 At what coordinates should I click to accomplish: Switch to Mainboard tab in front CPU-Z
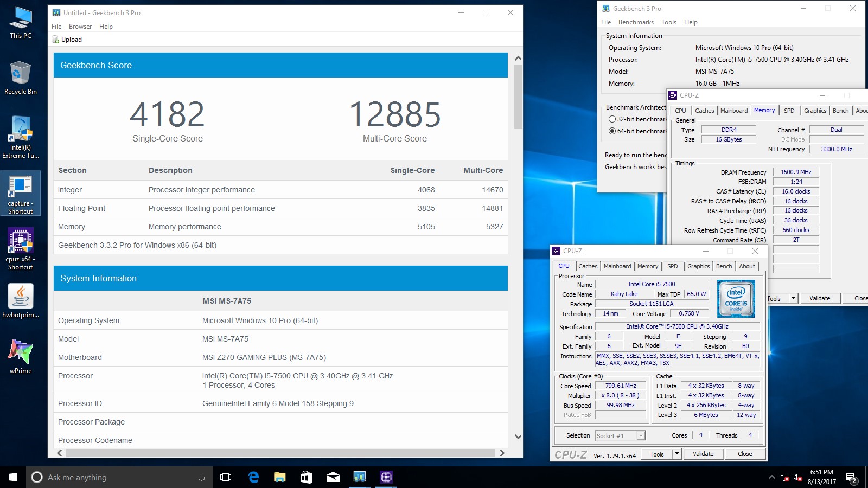[617, 266]
